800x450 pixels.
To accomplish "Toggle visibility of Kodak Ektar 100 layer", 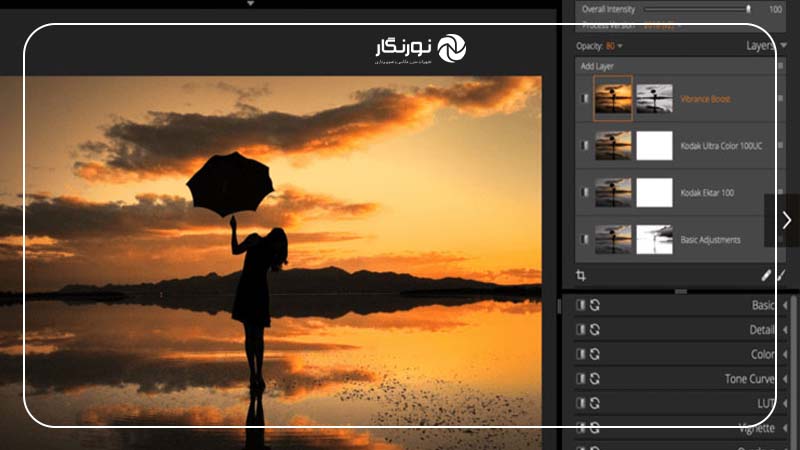I will [x=585, y=192].
